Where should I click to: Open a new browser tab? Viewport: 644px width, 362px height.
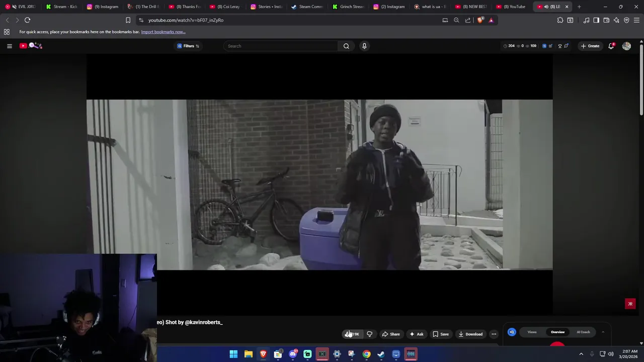click(x=579, y=7)
